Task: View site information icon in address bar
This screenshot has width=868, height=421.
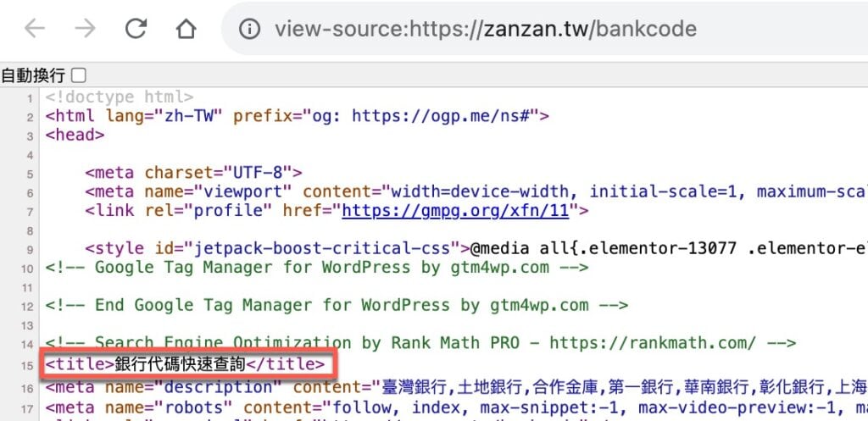Action: (250, 28)
